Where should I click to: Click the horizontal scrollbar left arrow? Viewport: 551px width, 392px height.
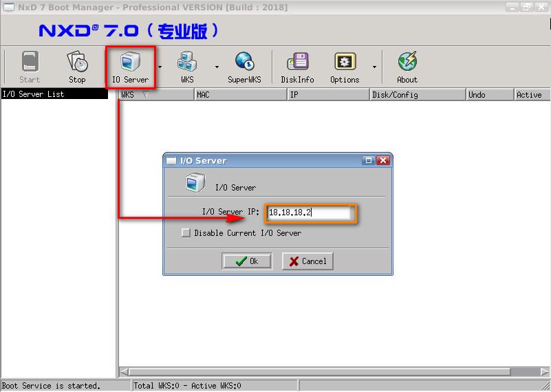(x=124, y=371)
